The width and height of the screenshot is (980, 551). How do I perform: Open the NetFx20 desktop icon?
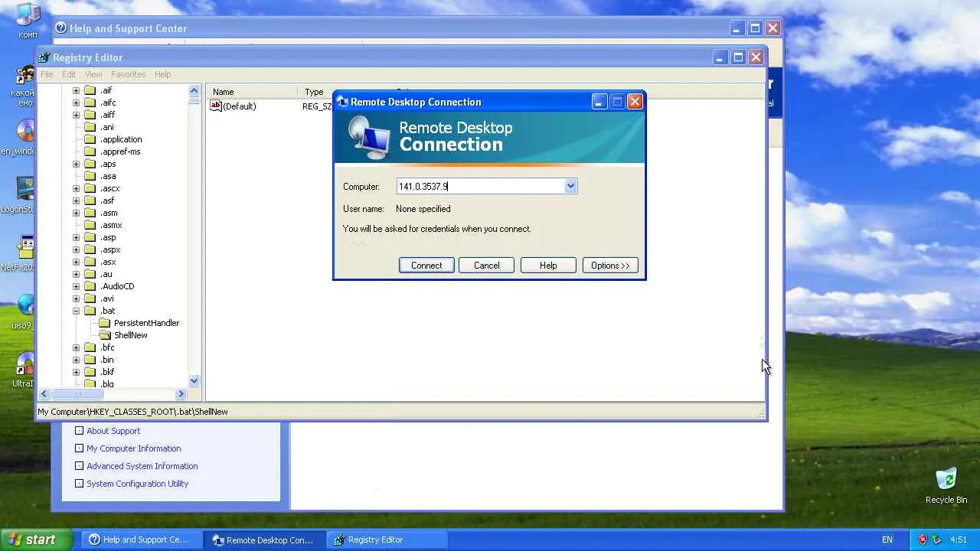[x=26, y=247]
